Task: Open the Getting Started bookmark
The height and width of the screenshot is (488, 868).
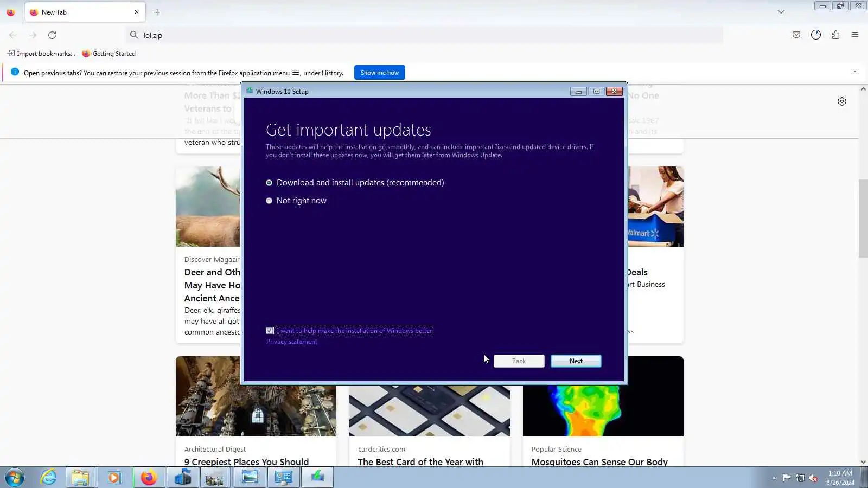Action: (109, 54)
